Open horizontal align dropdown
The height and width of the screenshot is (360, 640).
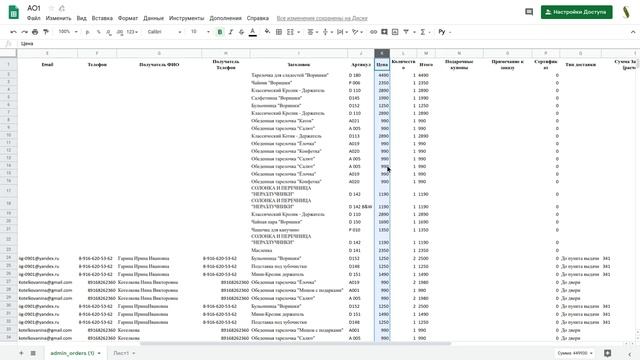[313, 32]
